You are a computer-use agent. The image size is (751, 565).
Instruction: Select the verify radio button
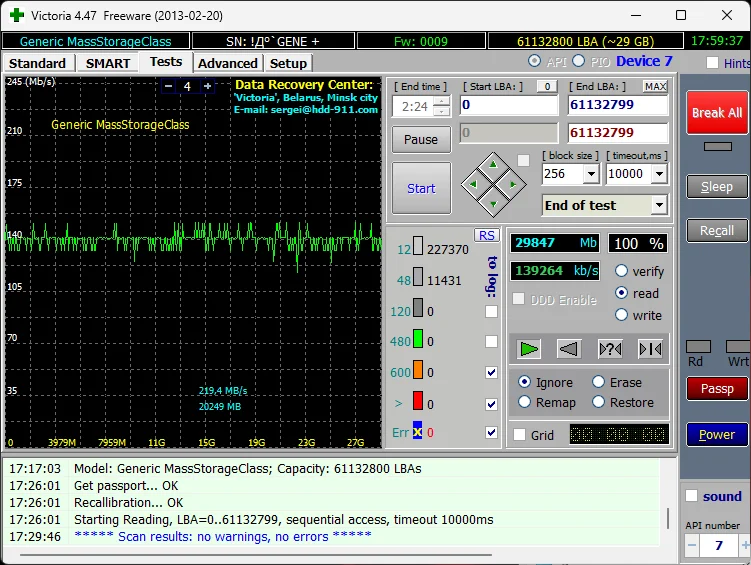[621, 271]
